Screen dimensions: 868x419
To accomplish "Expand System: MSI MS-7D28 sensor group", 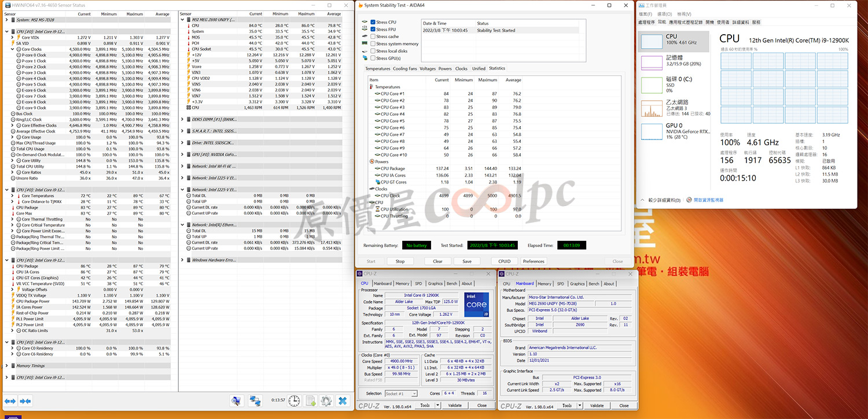I will coord(7,20).
